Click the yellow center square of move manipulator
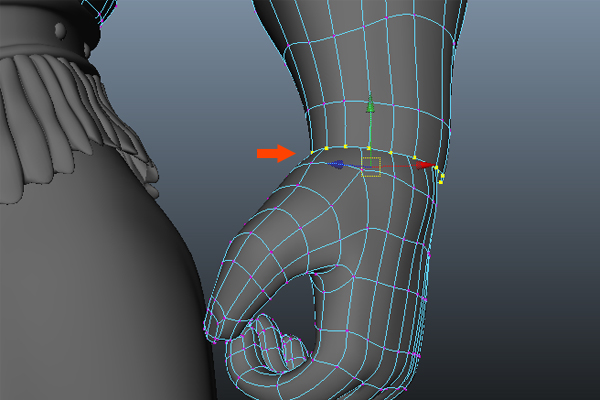 tap(371, 167)
